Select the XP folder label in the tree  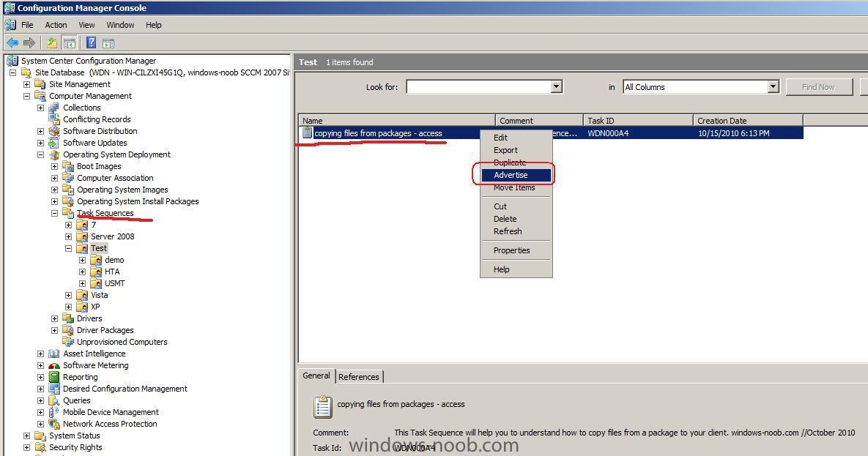(95, 307)
